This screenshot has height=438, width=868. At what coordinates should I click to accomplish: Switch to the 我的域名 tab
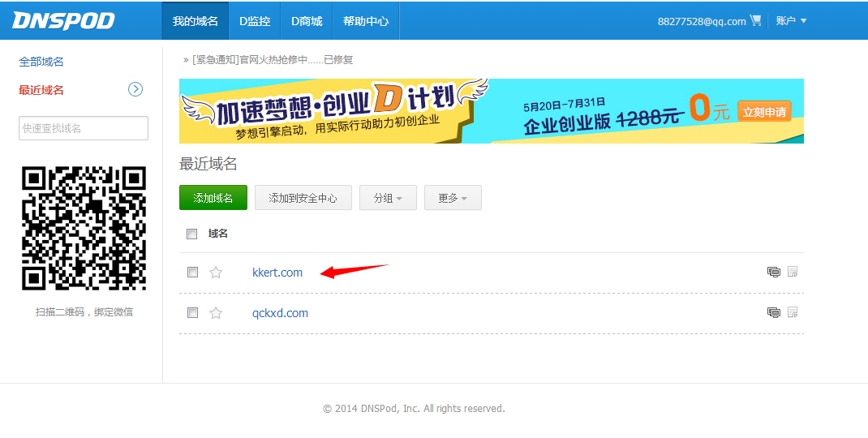pyautogui.click(x=196, y=21)
